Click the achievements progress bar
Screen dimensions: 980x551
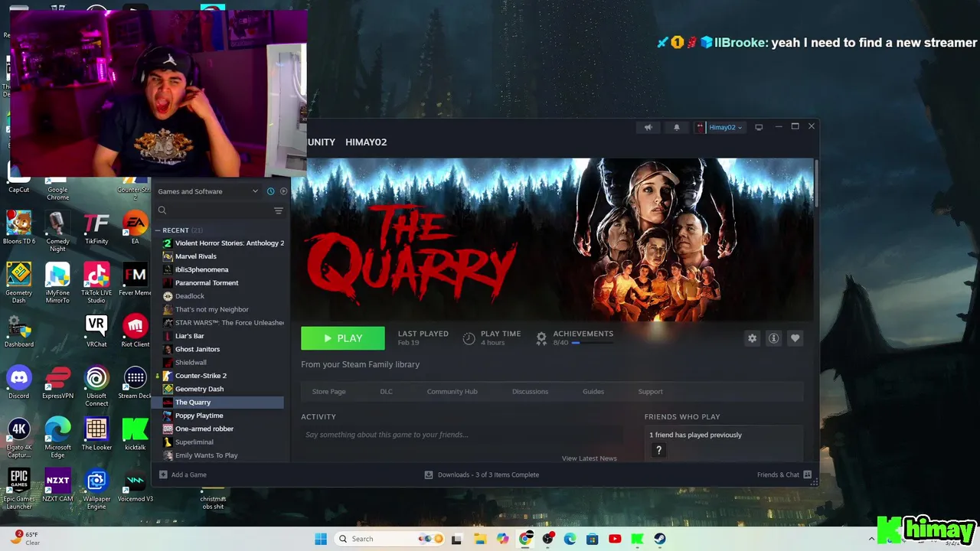coord(592,343)
